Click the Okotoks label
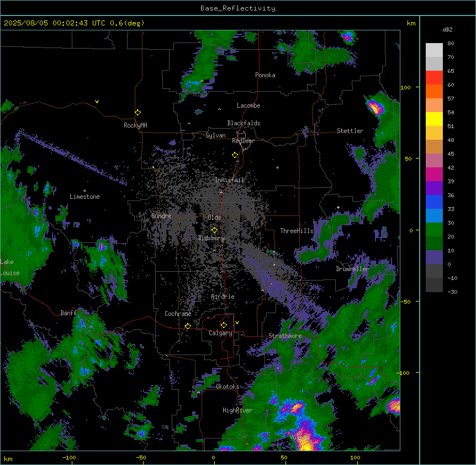Screen dimensions: 476x465 pos(228,387)
